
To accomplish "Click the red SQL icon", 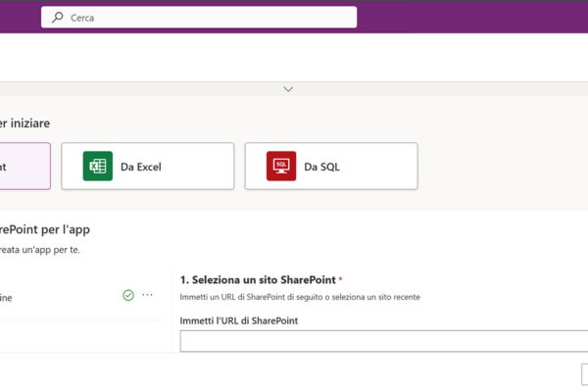I will [x=281, y=167].
